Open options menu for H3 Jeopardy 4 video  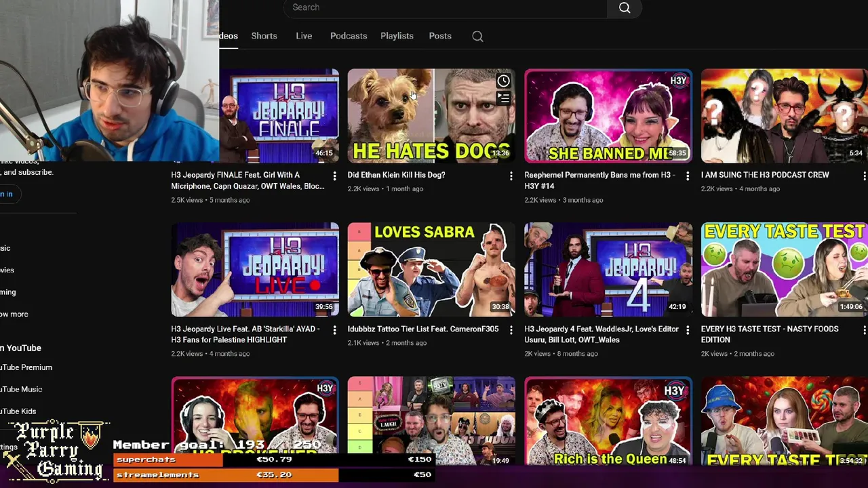688,330
